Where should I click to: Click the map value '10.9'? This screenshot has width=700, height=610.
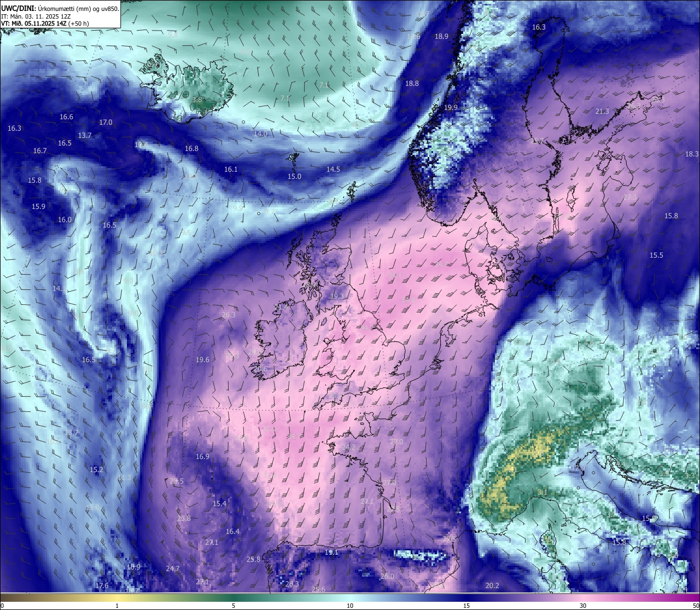tap(133, 567)
